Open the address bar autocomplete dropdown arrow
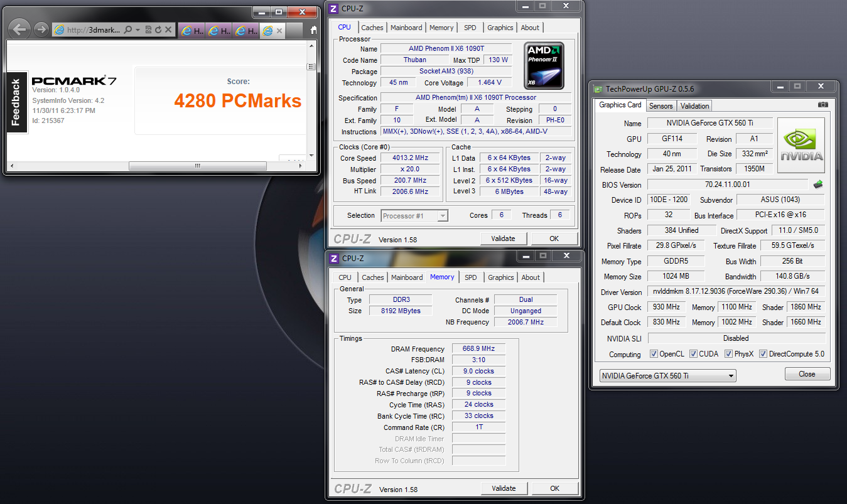This screenshot has height=504, width=847. 138,29
